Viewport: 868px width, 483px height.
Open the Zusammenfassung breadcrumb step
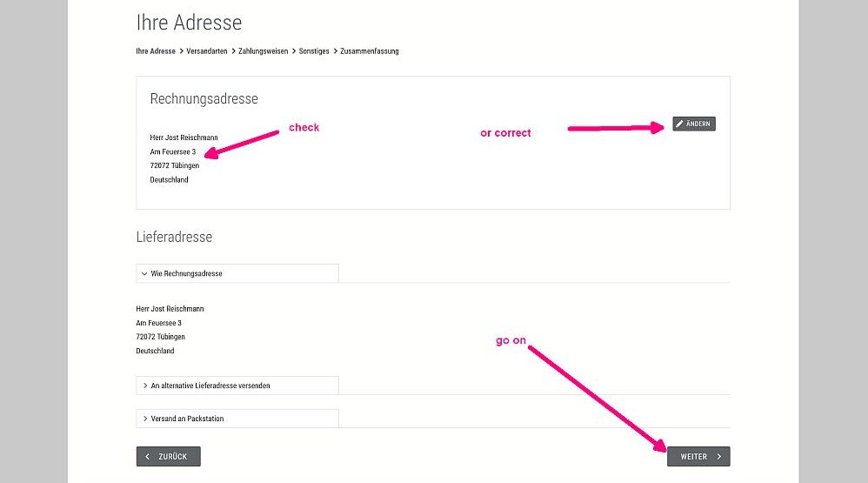point(370,51)
